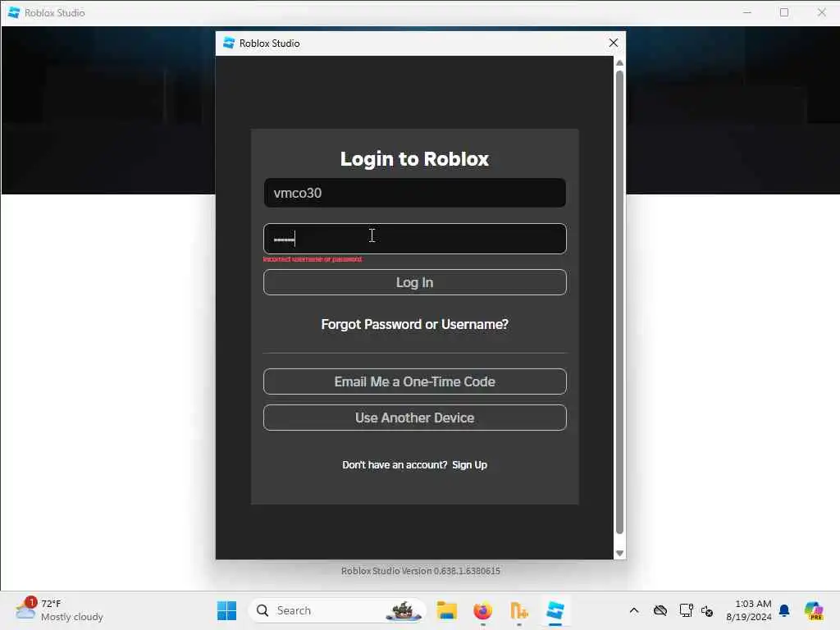Click the display connection tray icon
The image size is (840, 630).
coord(686,610)
